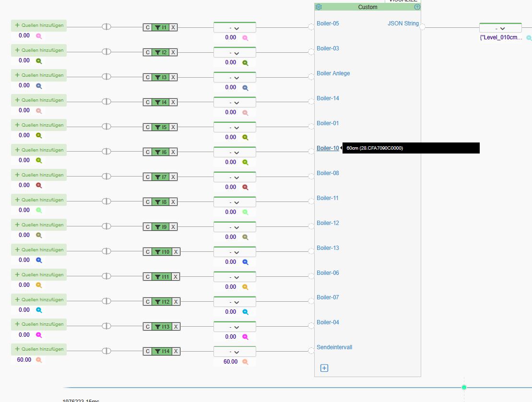The image size is (532, 402).
Task: Click the orange magnifier beside 60.00 source
Action: tap(39, 360)
